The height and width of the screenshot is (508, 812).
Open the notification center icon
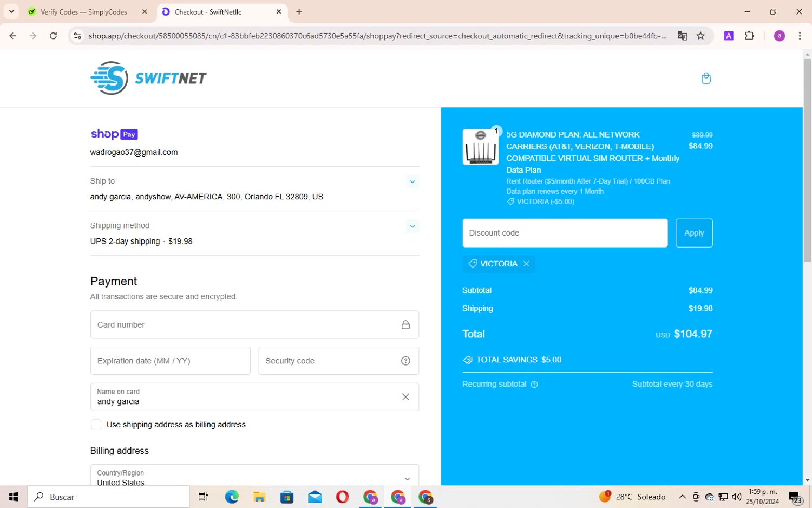point(795,497)
